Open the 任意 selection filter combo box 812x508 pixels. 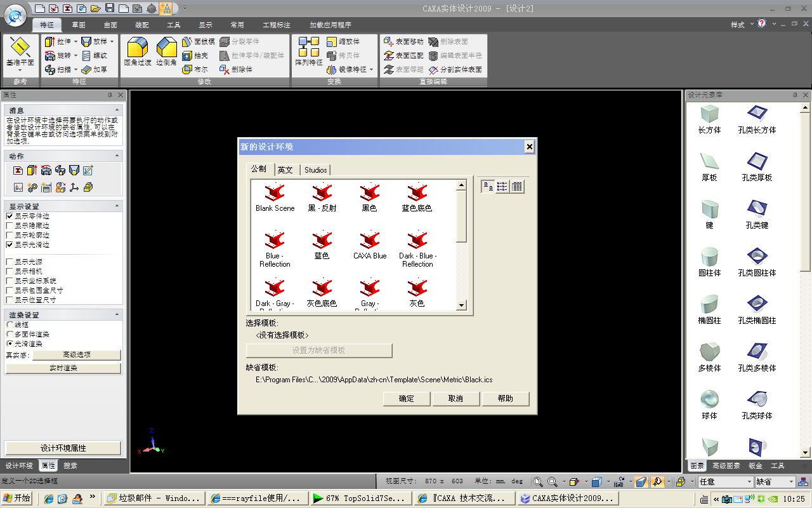click(x=724, y=482)
